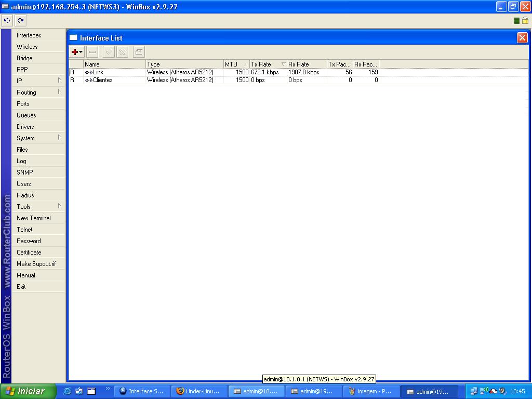Click the Show Desktop quick launch icon
The image size is (532, 399).
pos(91,391)
